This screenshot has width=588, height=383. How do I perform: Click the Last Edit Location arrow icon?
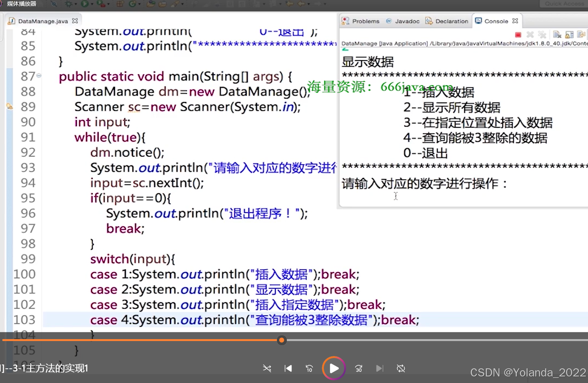pos(289,3)
